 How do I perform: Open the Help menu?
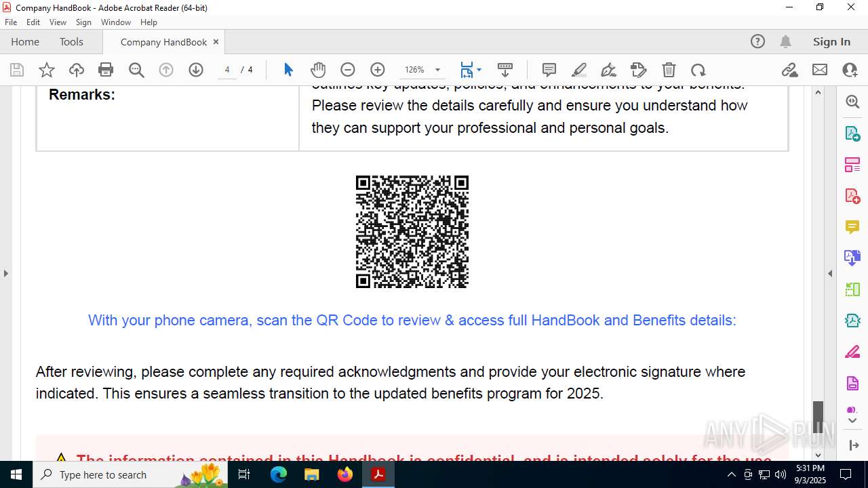point(149,22)
